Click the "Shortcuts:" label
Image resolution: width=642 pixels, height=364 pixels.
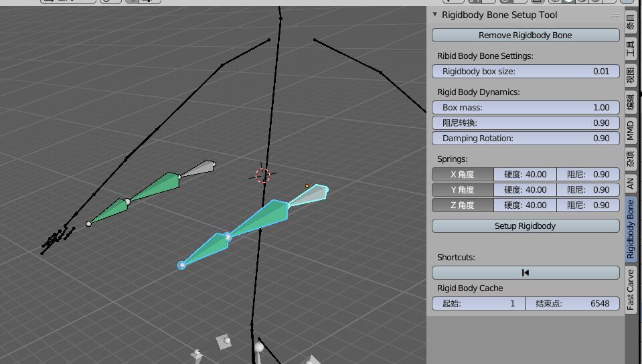pyautogui.click(x=456, y=258)
